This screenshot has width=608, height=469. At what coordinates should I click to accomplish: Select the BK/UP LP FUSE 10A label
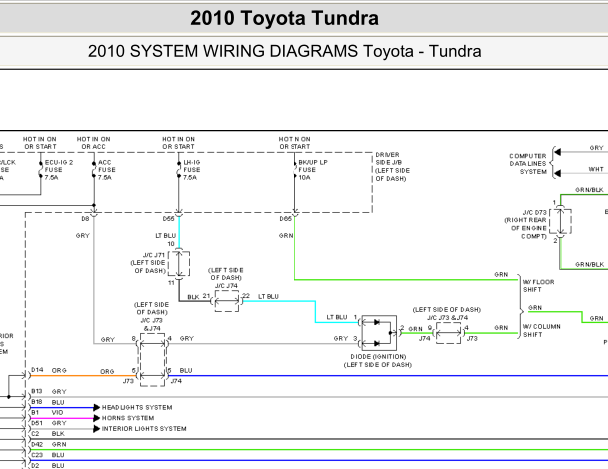313,170
